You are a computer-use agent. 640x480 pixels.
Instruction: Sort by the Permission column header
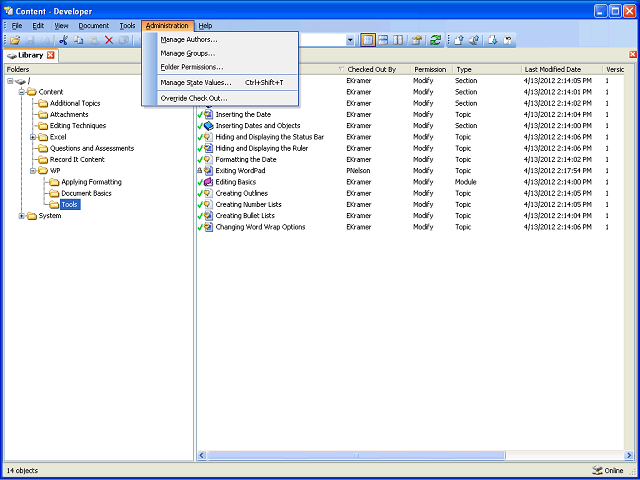pyautogui.click(x=430, y=69)
